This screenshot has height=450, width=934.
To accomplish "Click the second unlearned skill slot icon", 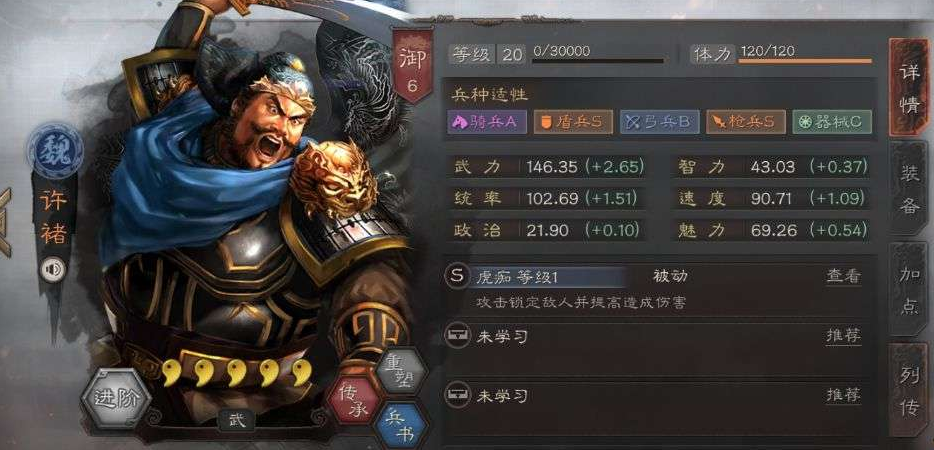I will coord(456,395).
